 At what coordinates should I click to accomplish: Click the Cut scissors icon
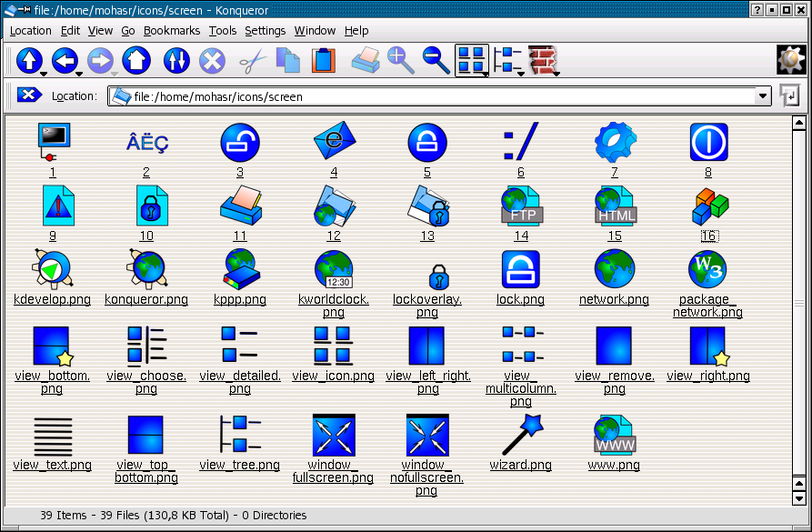(x=252, y=61)
